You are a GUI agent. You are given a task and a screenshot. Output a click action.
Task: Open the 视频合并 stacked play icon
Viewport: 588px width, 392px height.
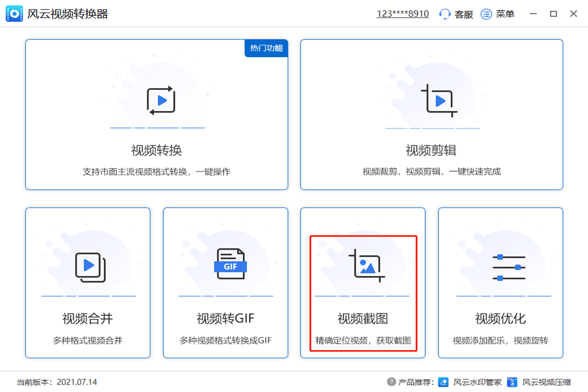click(90, 267)
